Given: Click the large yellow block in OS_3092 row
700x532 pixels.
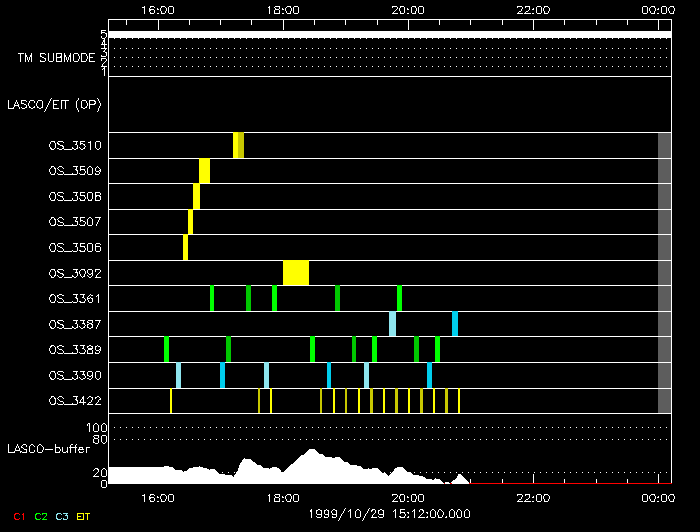Looking at the screenshot, I should point(296,273).
